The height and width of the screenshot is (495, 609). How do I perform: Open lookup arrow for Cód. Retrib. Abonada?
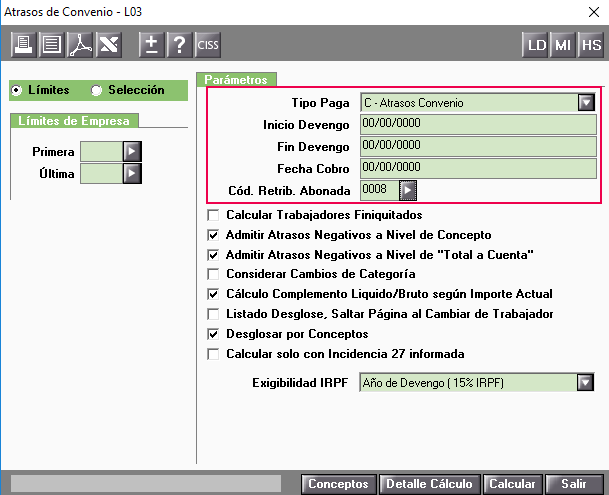coord(408,190)
